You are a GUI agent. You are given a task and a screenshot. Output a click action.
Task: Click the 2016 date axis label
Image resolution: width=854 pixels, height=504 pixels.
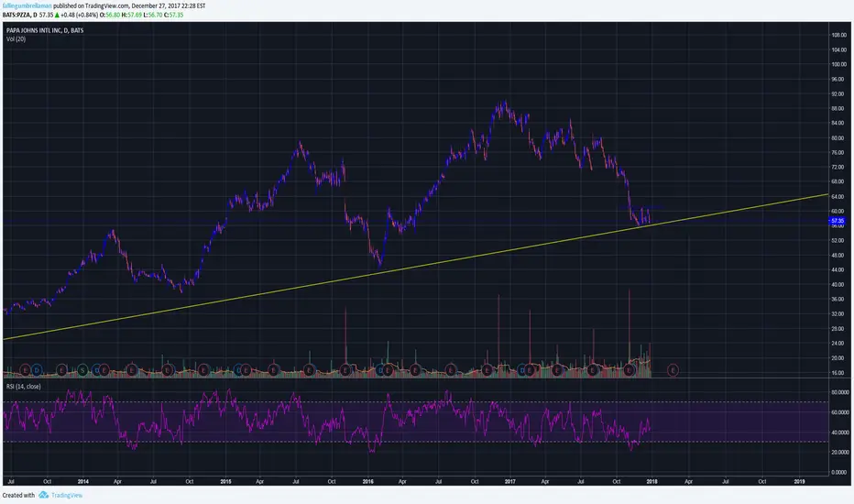pyautogui.click(x=368, y=482)
